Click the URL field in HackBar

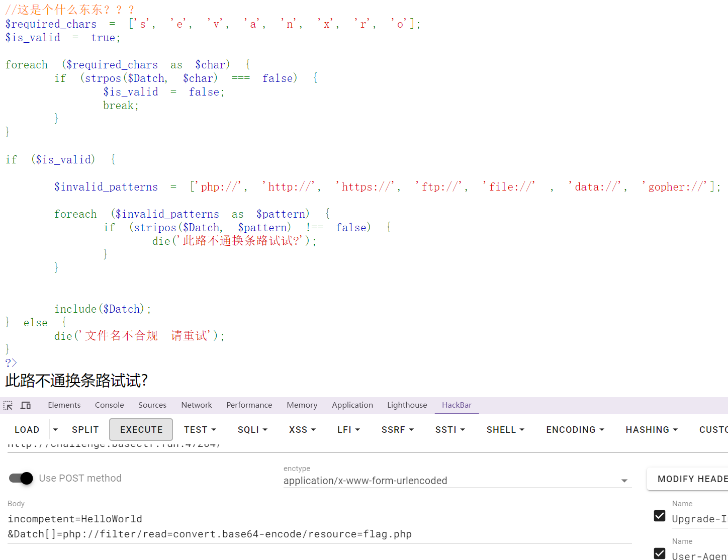point(320,446)
